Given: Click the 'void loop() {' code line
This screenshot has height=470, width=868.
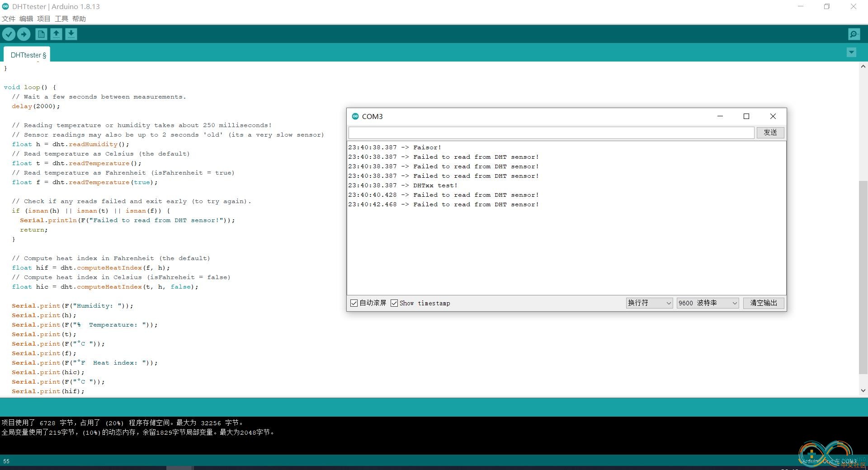Looking at the screenshot, I should (30, 87).
